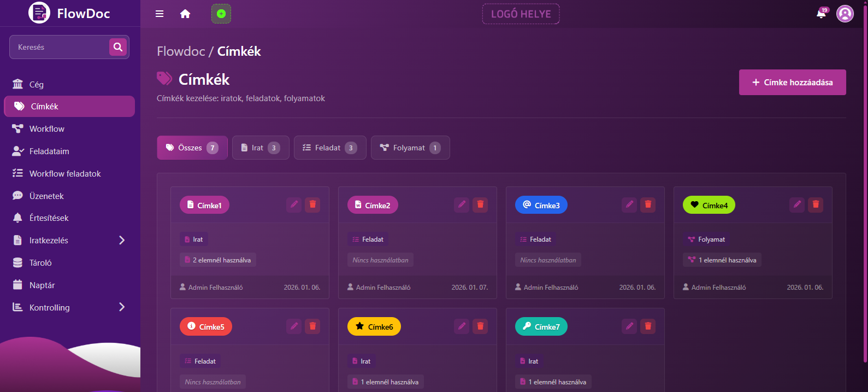Delete Címke7 with the trash icon
The width and height of the screenshot is (868, 392).
[648, 326]
